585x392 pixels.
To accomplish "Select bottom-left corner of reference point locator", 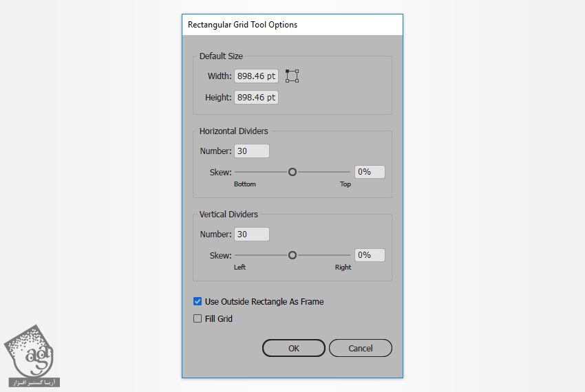I will pyautogui.click(x=287, y=81).
